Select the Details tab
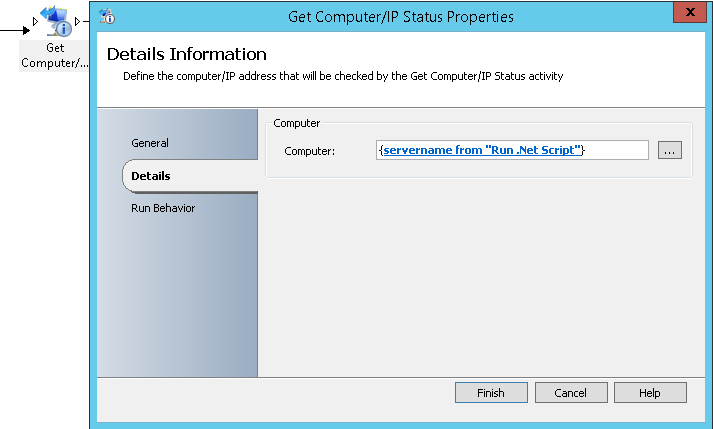Viewport: 713px width, 429px height. [x=151, y=176]
